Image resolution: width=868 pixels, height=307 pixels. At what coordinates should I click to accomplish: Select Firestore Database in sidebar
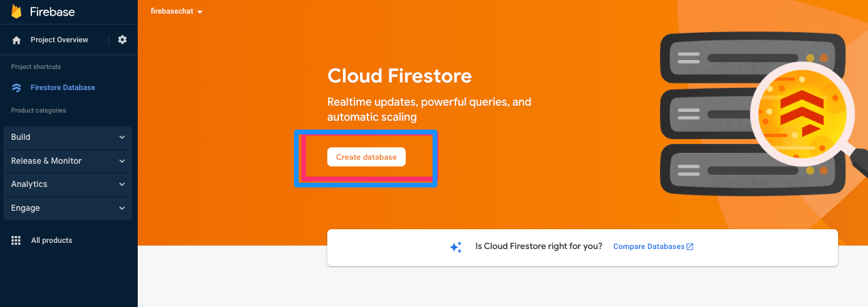click(x=63, y=88)
